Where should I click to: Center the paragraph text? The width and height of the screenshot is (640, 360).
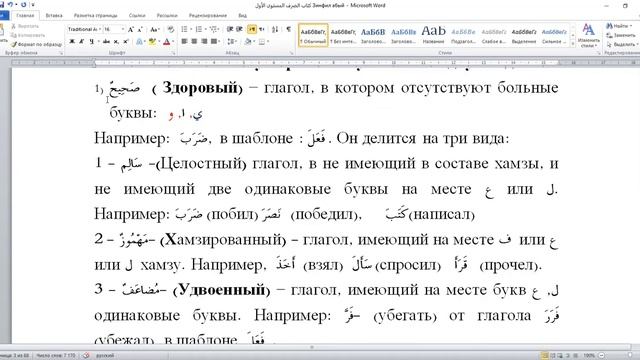coord(194,41)
